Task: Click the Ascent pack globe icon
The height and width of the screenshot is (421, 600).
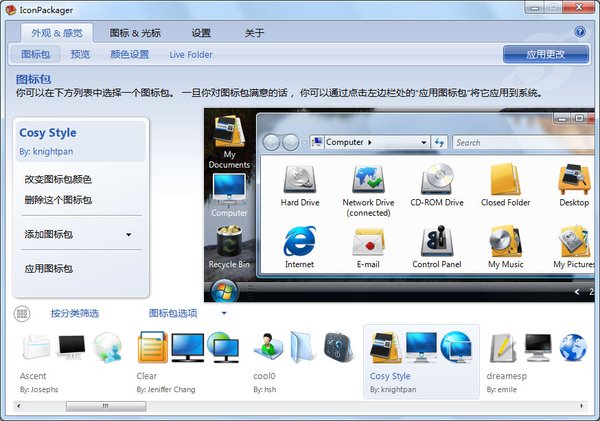Action: [x=108, y=348]
